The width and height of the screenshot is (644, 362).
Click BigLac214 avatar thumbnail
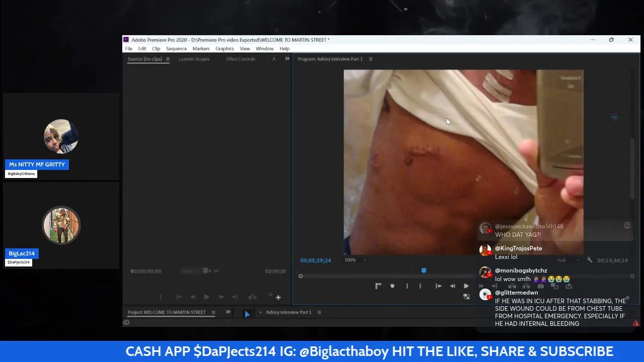click(x=61, y=225)
